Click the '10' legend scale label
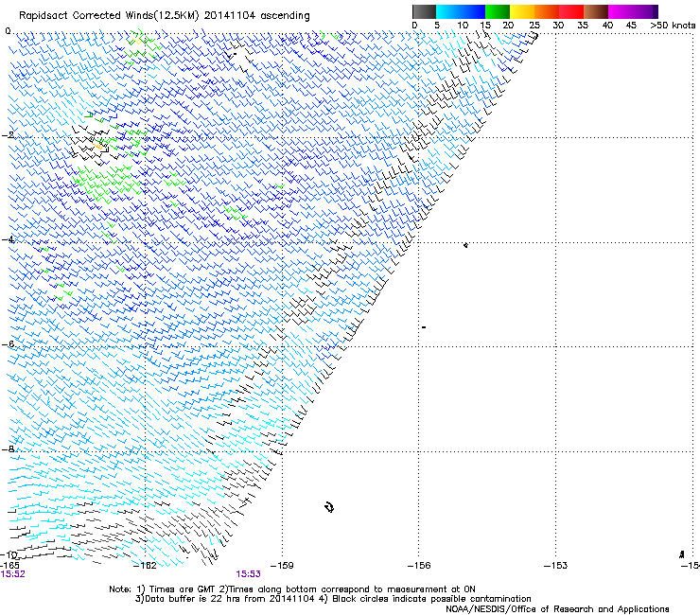Screen dimensions: 700x615 tap(463, 26)
